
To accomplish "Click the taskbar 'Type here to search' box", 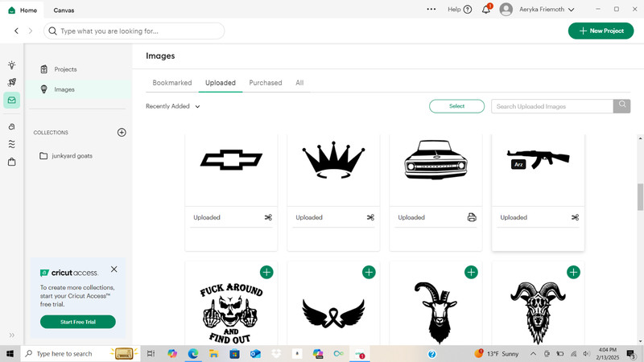I will tap(80, 353).
